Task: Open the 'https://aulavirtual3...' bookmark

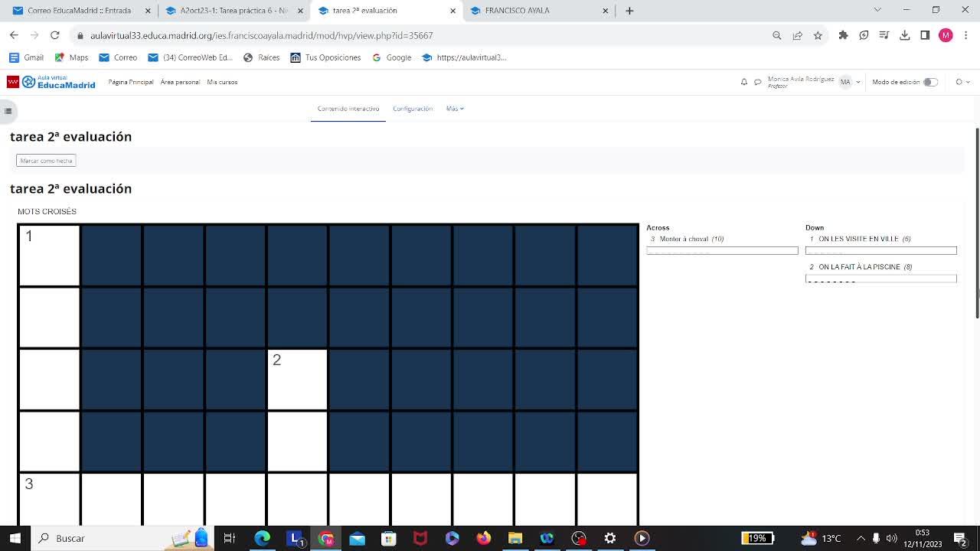Action: pyautogui.click(x=464, y=57)
